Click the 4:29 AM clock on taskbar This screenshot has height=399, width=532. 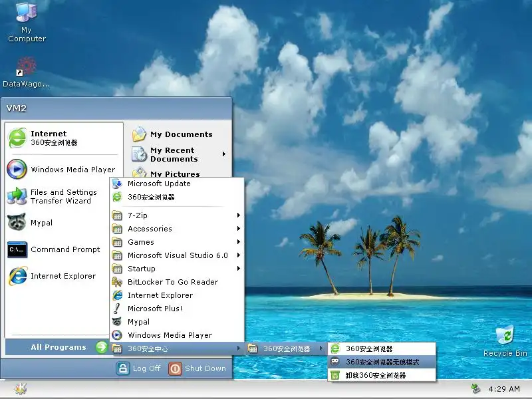[x=504, y=389]
